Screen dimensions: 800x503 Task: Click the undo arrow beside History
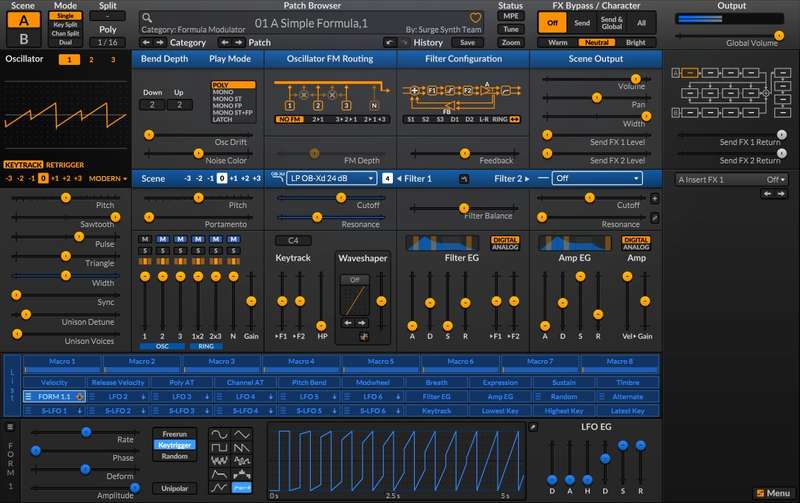tap(390, 43)
